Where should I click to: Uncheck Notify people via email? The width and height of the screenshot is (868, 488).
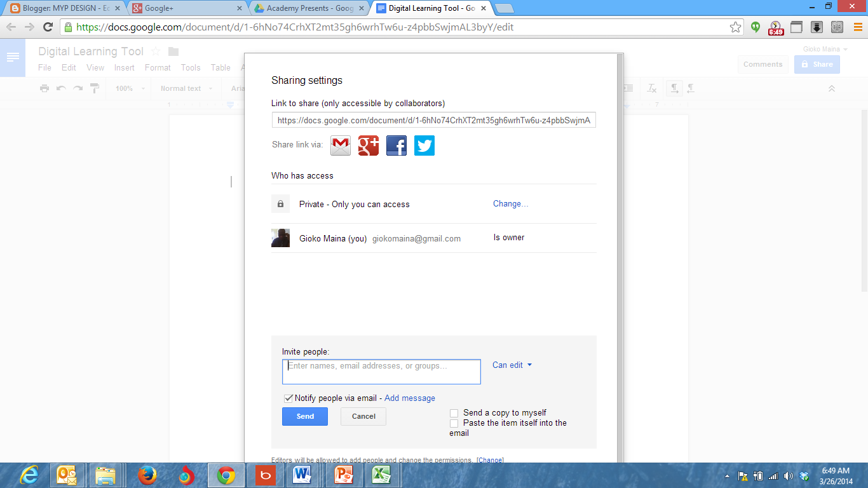pos(288,398)
